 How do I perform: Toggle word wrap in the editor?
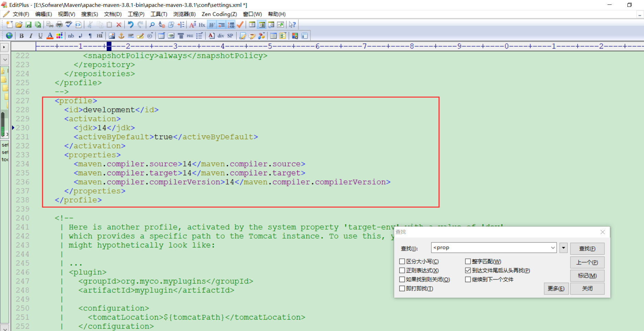211,24
